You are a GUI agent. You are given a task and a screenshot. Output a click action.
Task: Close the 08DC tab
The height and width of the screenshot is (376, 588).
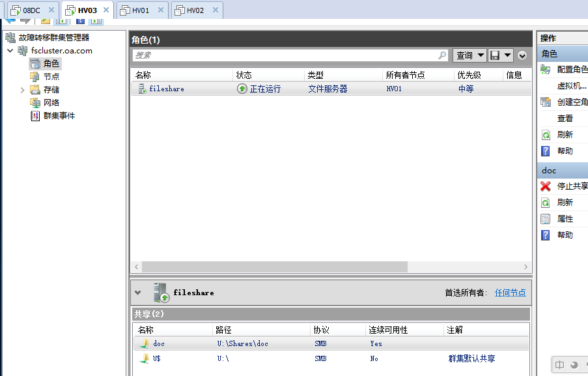tap(51, 10)
